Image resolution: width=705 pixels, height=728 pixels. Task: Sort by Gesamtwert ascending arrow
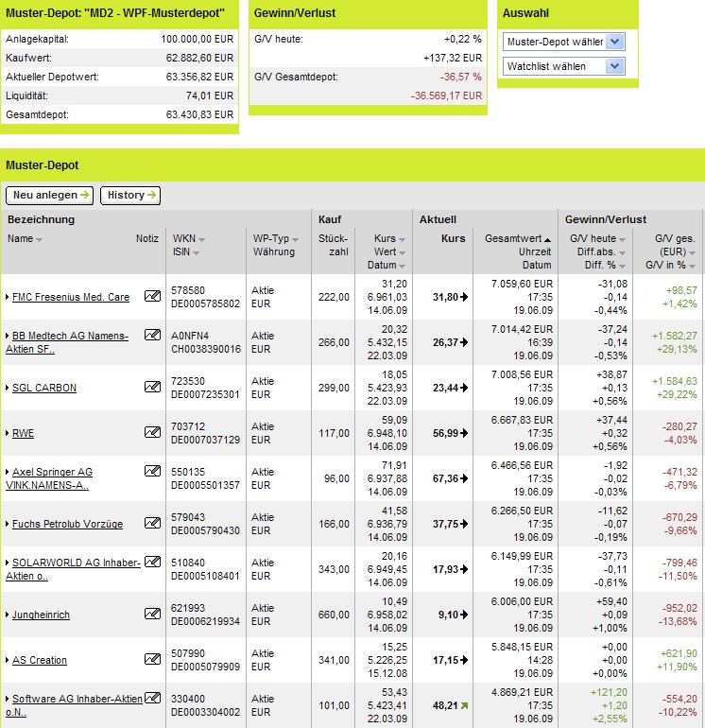548,239
